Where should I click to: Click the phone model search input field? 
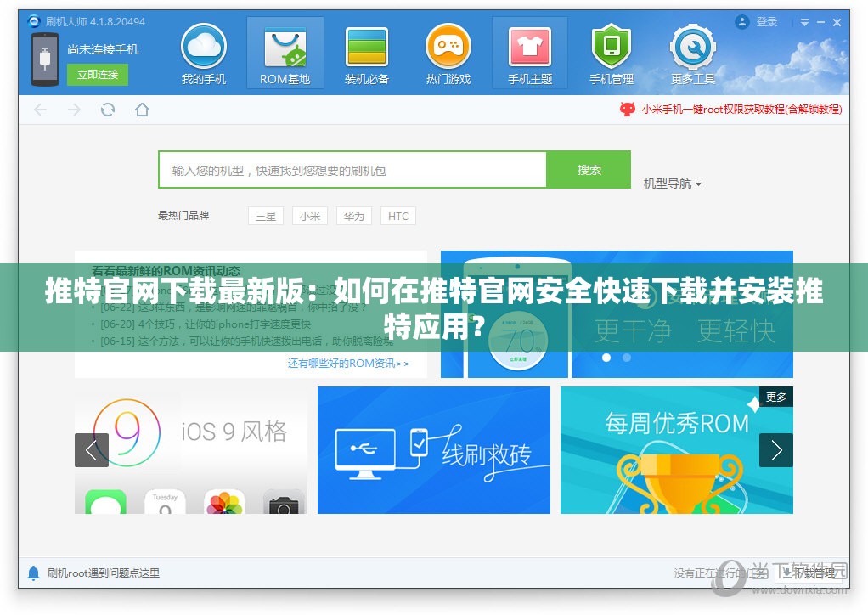point(352,169)
